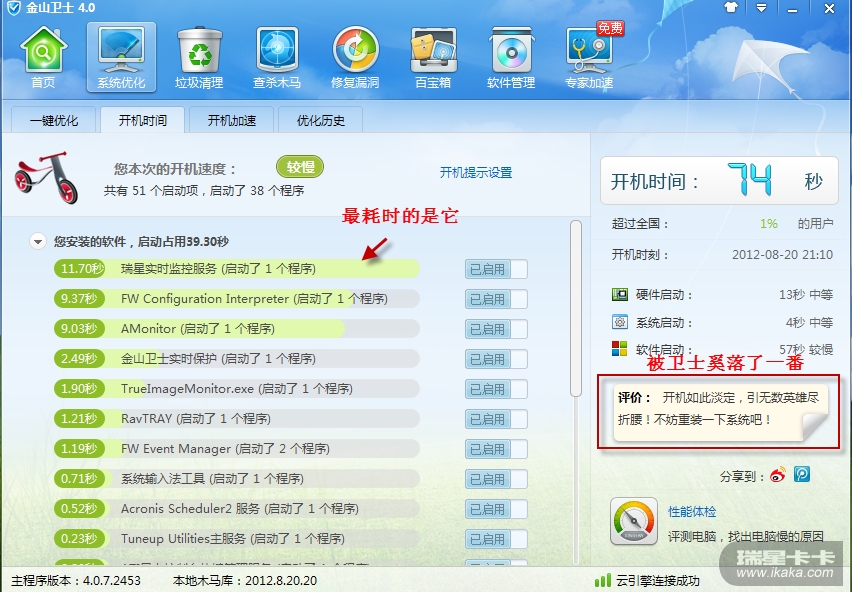Viewport: 852px width, 592px height.
Task: Click the 云引擎连接成功 signal bars icon
Action: pos(603,581)
